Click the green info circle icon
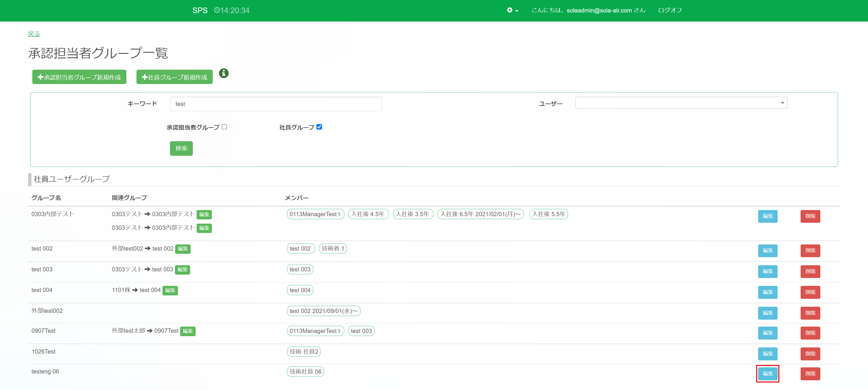Screen dimensions: 868x390 pos(223,73)
